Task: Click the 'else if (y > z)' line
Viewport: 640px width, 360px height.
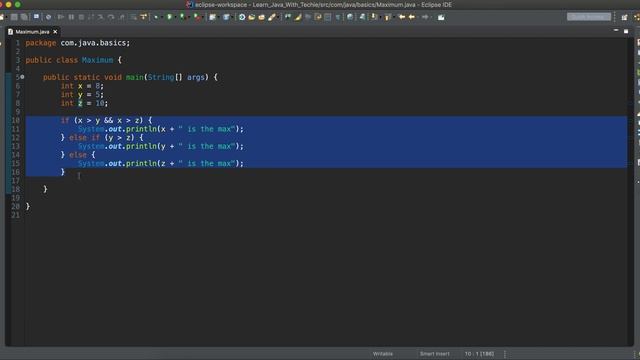Action: tap(102, 138)
